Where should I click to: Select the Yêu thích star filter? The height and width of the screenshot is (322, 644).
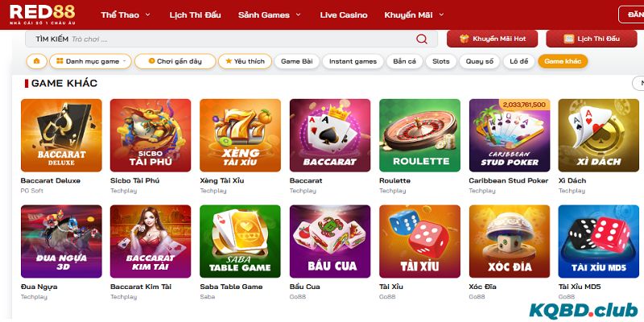coord(245,61)
